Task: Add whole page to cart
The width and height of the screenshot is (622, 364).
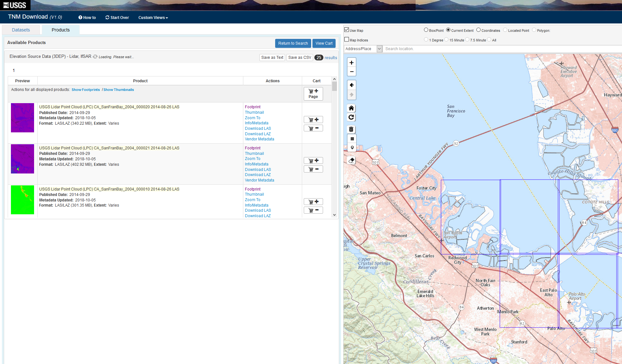Action: coord(313,93)
